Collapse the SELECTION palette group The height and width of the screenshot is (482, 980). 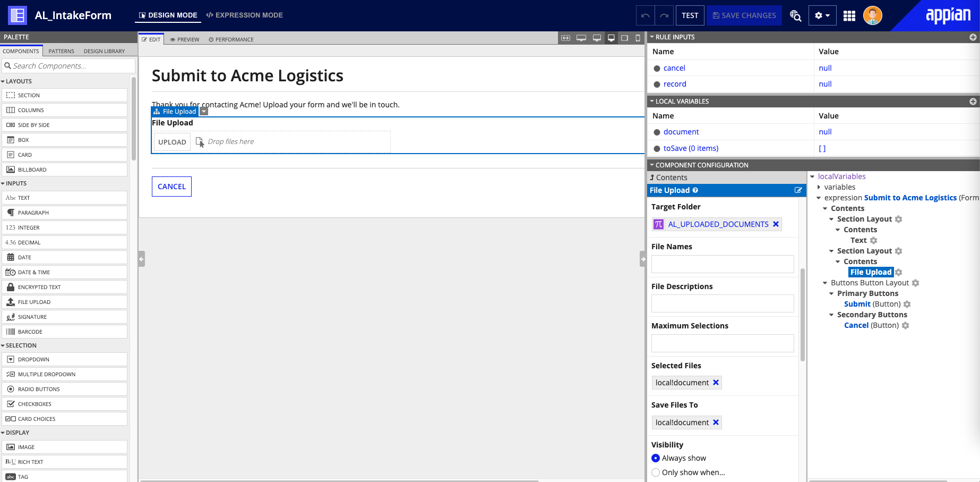[3, 345]
